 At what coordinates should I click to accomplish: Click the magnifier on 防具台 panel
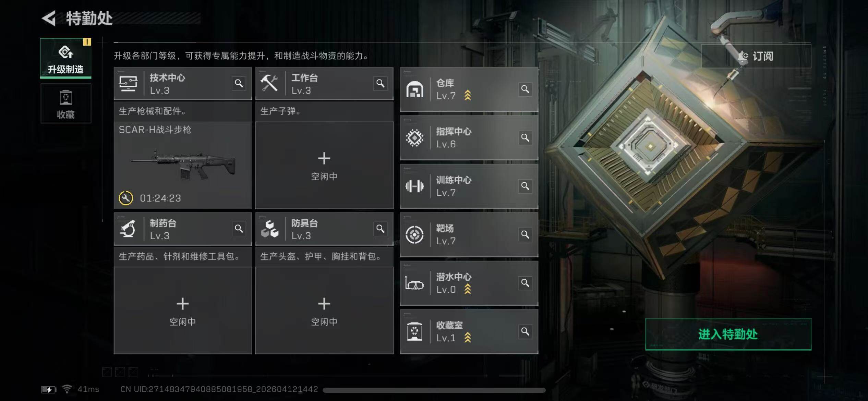point(380,229)
